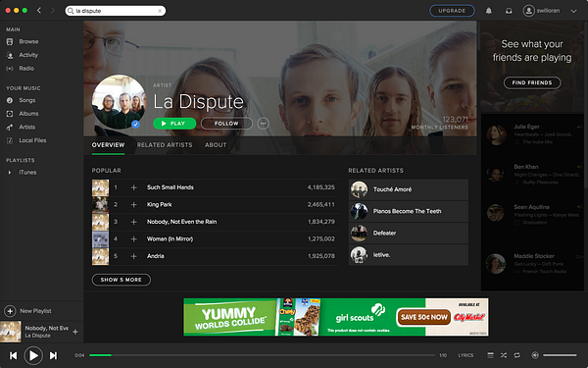588x368 pixels.
Task: Click the UPGRADE button
Action: pyautogui.click(x=452, y=11)
